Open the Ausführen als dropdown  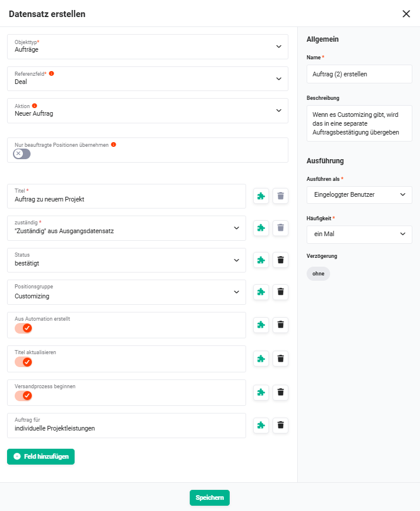tap(359, 195)
